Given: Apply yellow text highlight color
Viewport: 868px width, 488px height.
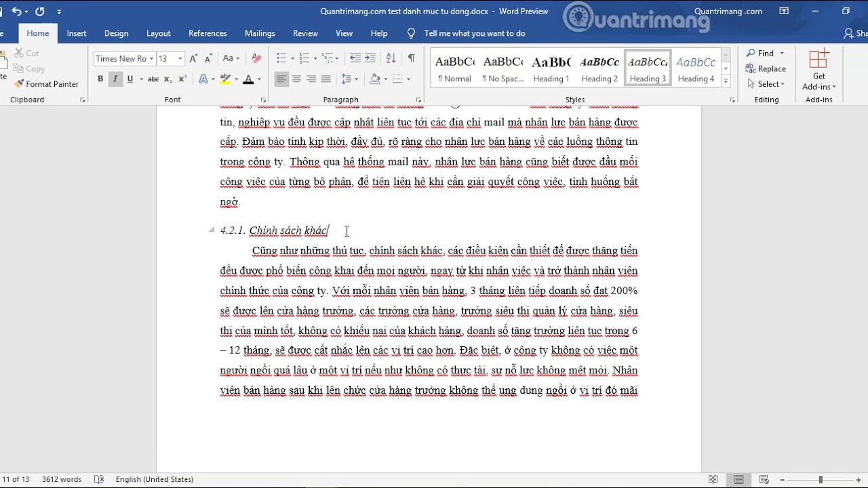Looking at the screenshot, I should tap(226, 79).
